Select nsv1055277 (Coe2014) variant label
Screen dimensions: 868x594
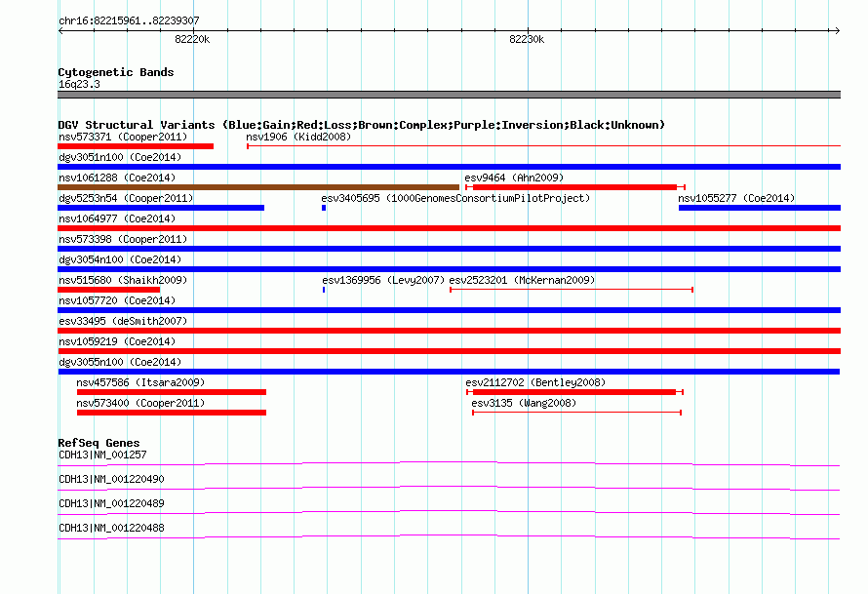pyautogui.click(x=736, y=198)
